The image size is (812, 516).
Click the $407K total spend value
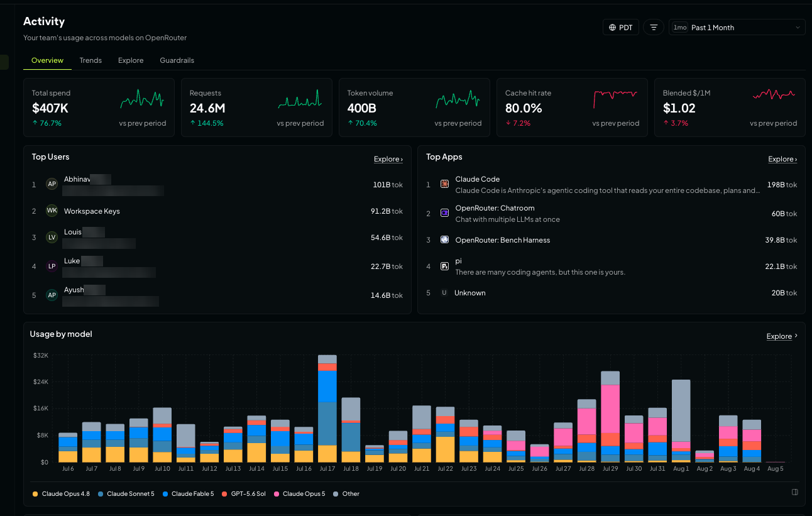(x=50, y=108)
